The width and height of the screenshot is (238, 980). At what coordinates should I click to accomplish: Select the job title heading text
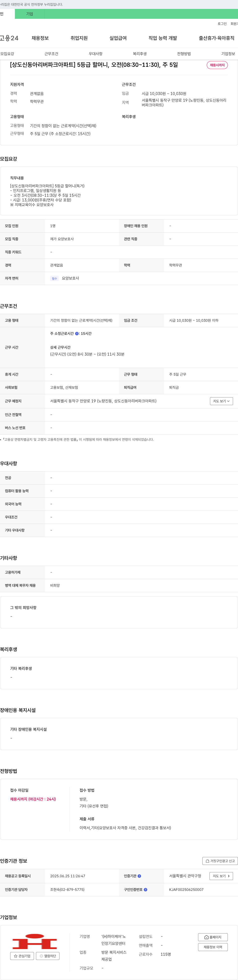pyautogui.click(x=94, y=65)
